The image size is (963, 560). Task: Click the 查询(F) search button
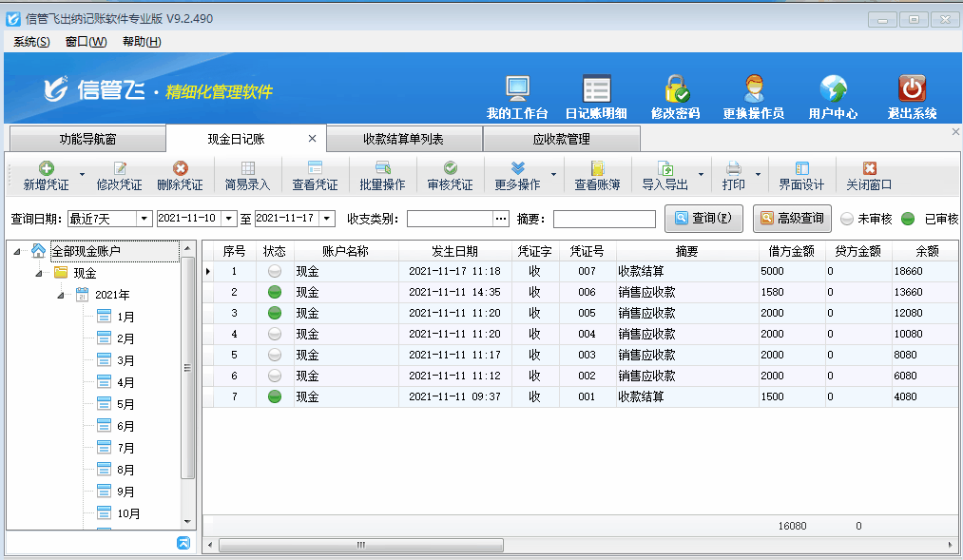tap(703, 219)
